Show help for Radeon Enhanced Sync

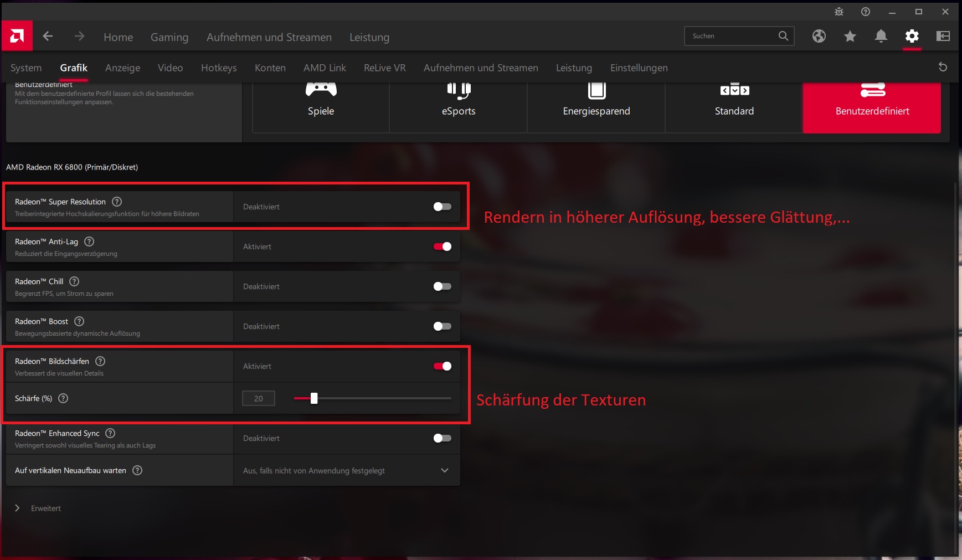(x=110, y=433)
